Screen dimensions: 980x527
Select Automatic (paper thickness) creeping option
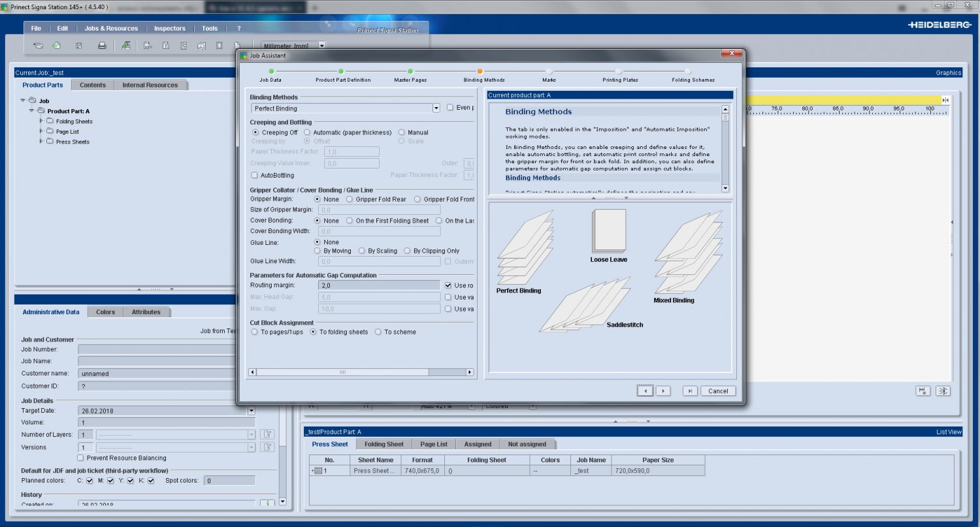click(x=307, y=133)
